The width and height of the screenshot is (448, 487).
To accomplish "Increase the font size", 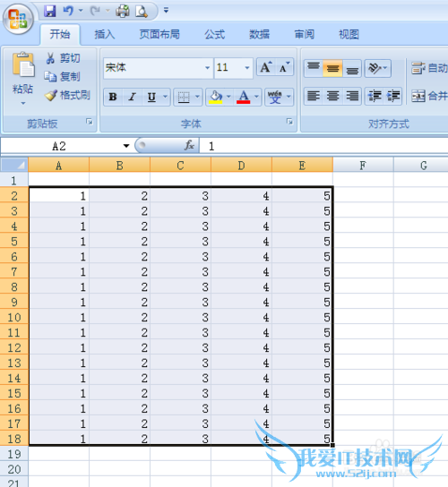I will pos(266,67).
